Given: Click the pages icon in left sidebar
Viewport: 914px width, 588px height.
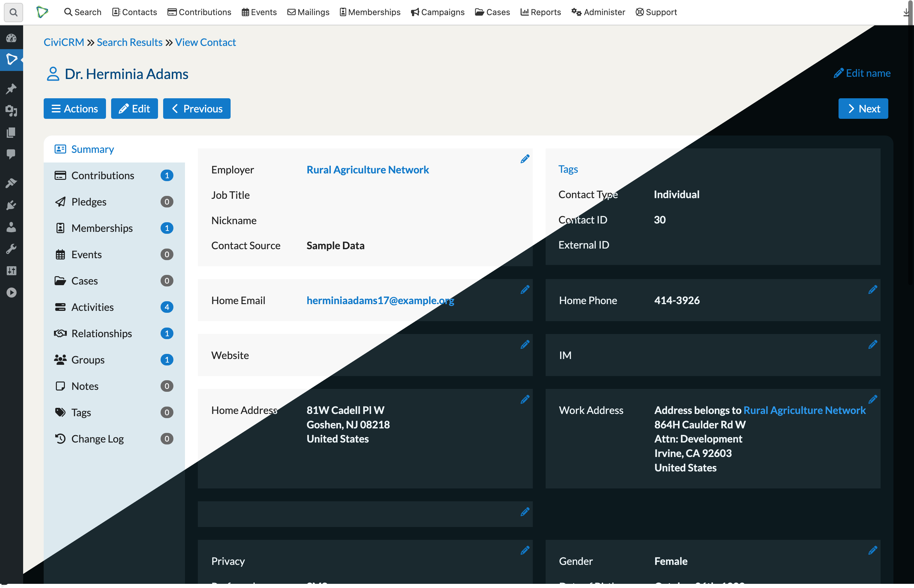Looking at the screenshot, I should [12, 133].
